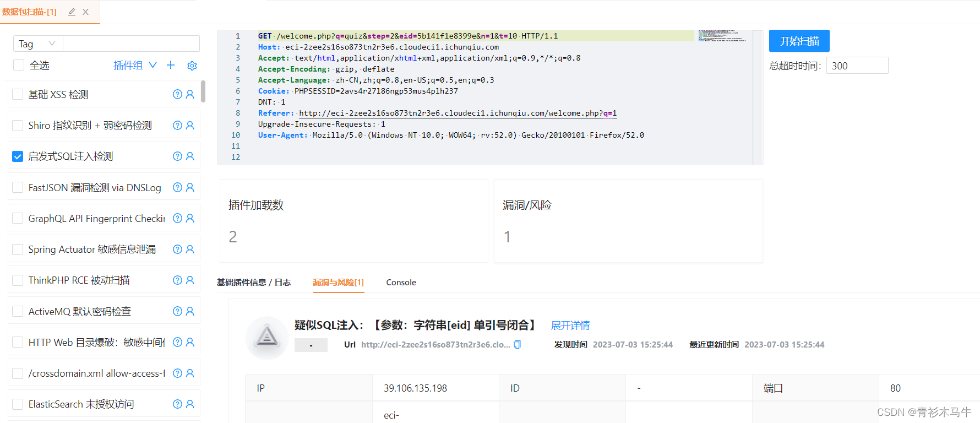Click the 疑似SQL注入 finding title
The width and height of the screenshot is (980, 423).
point(416,325)
